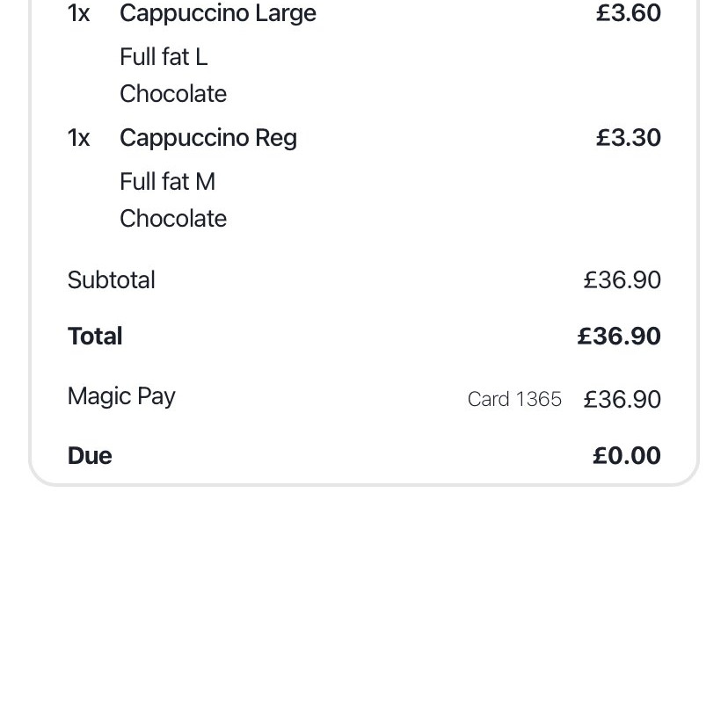Click the Chocolate modifier under Cappuccino Reg

tap(173, 219)
